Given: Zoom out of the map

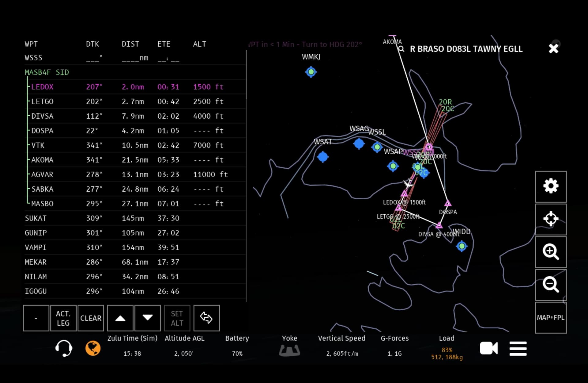Looking at the screenshot, I should (551, 285).
